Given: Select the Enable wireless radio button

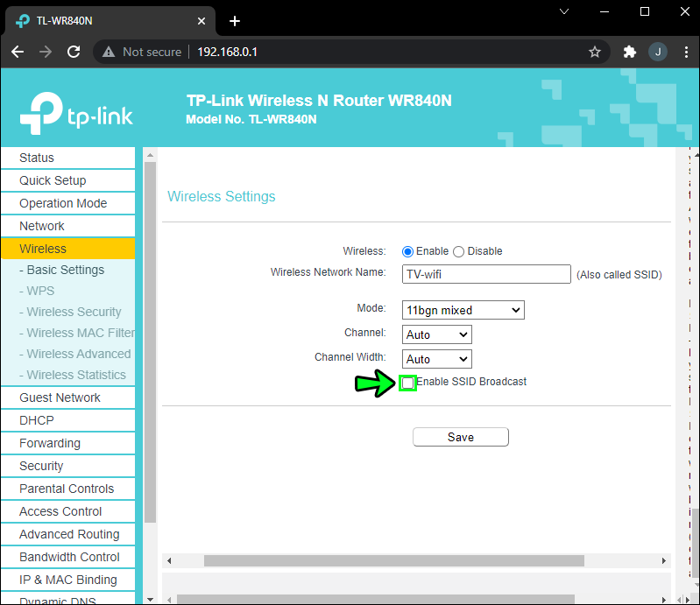Looking at the screenshot, I should tap(407, 251).
